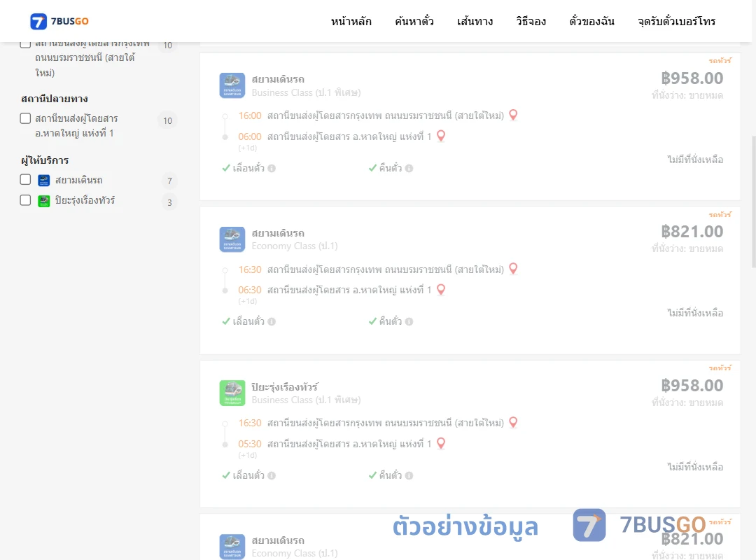Click the 16:00 departure time
This screenshot has height=560, width=756.
pos(250,115)
